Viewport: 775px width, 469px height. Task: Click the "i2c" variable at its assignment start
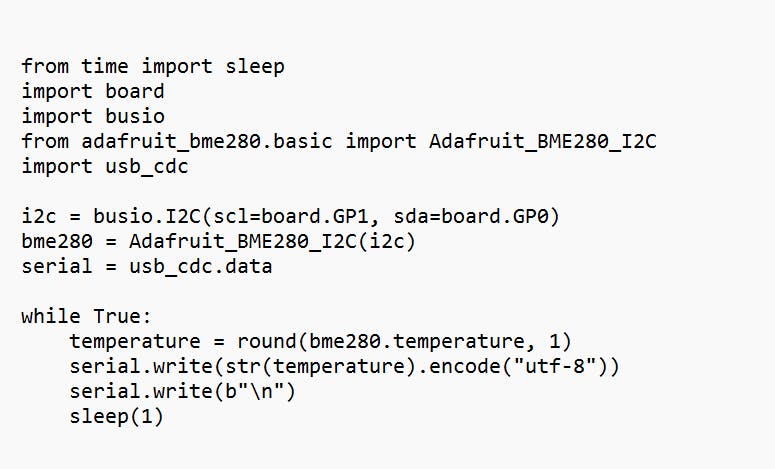coord(39,216)
